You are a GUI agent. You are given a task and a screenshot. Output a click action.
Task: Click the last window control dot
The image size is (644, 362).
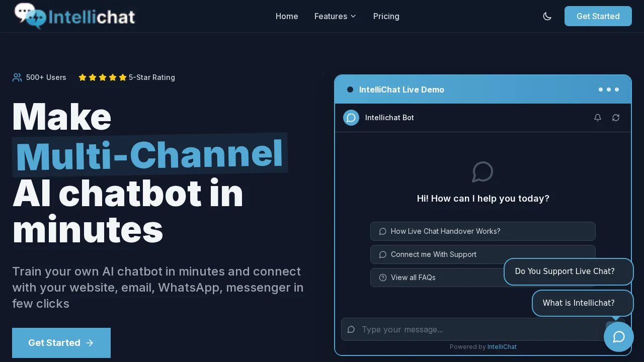pos(617,89)
